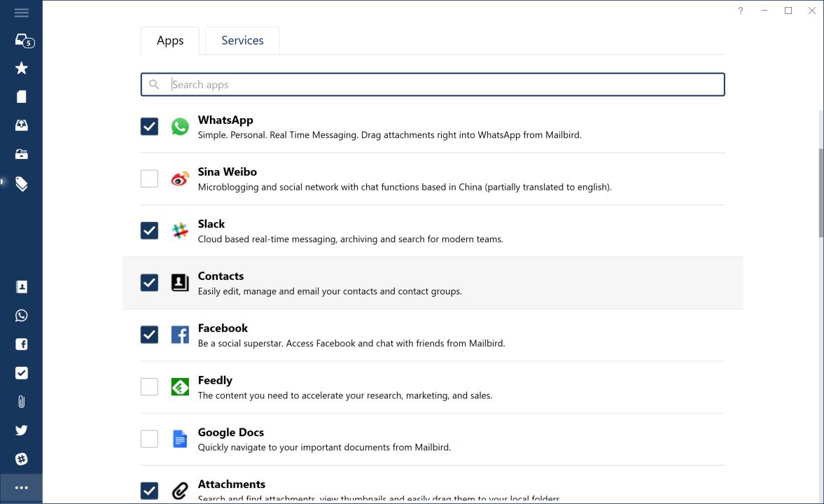Check the Google Docs app checkbox
Screen dimensions: 824x504
click(149, 439)
